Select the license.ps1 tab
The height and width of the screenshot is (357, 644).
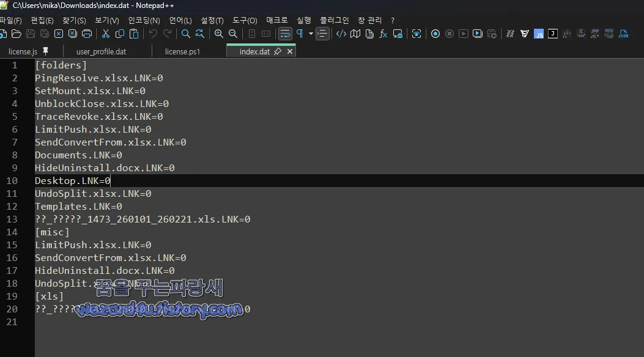point(182,52)
